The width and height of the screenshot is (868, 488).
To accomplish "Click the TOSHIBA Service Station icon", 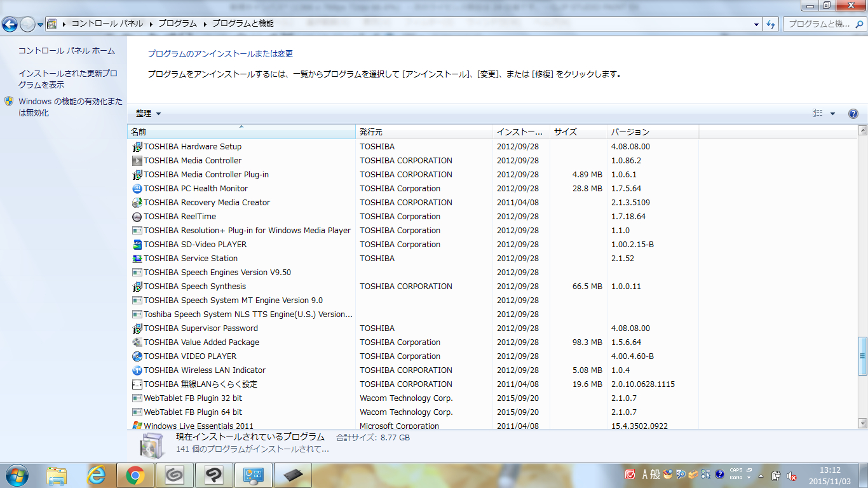I will pyautogui.click(x=137, y=259).
